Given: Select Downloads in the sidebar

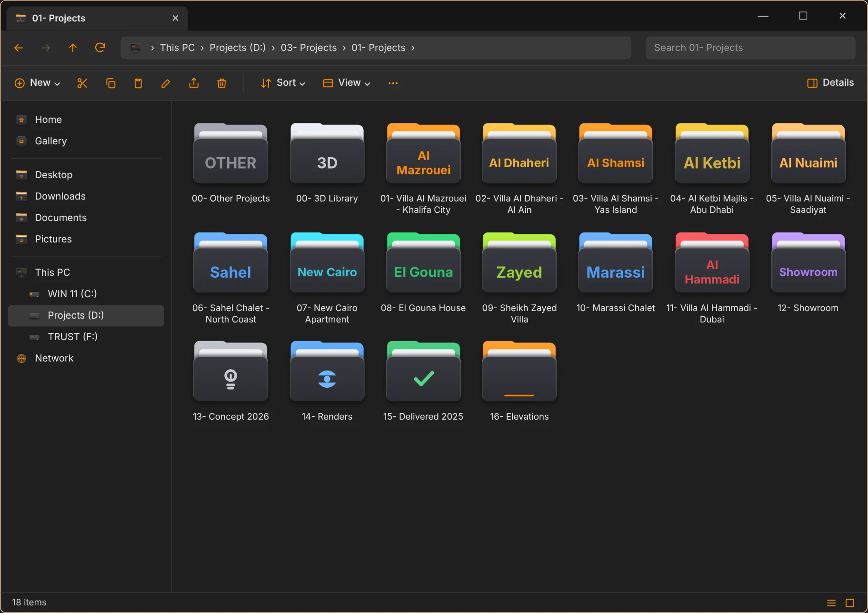Looking at the screenshot, I should pyautogui.click(x=86, y=196).
